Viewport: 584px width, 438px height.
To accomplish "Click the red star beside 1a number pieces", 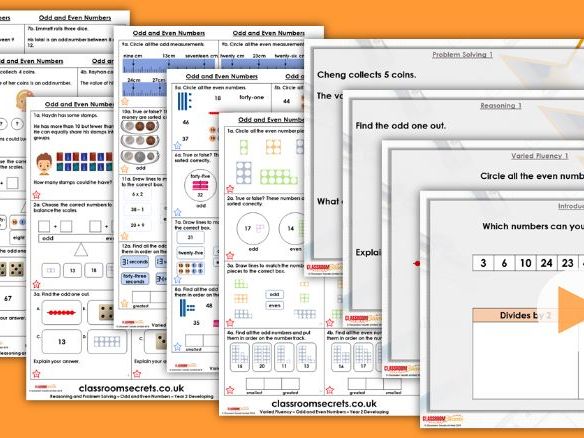I will click(230, 189).
